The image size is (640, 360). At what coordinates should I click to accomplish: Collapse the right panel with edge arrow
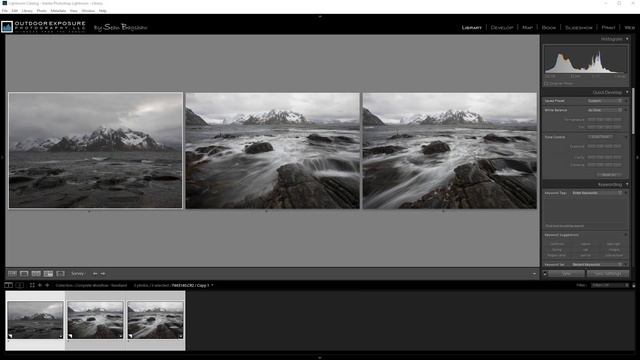[x=638, y=157]
